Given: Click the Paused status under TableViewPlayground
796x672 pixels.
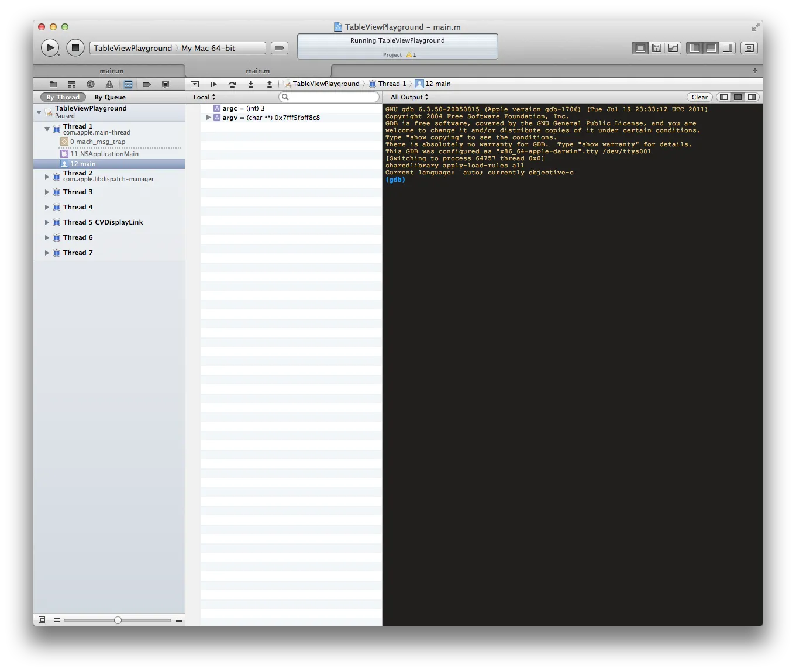Looking at the screenshot, I should click(65, 116).
